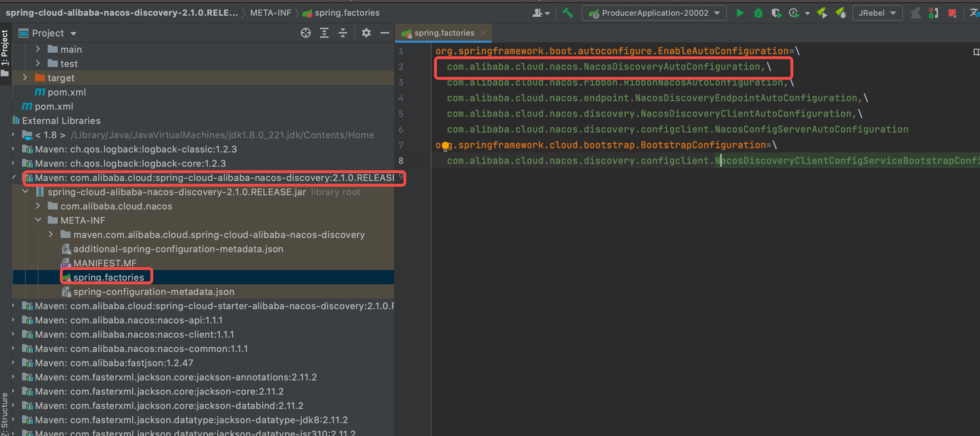The width and height of the screenshot is (980, 436).
Task: Click the Expand All icon in the Project panel
Action: 324,33
